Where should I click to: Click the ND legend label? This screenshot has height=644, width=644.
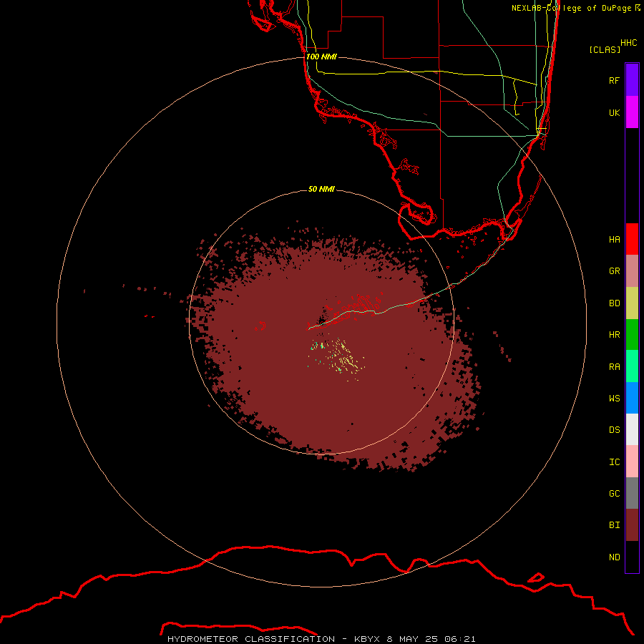tap(614, 557)
